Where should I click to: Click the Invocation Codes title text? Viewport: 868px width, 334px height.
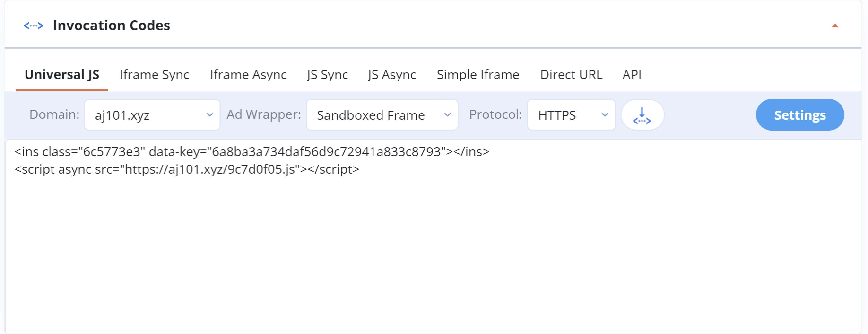[x=112, y=25]
